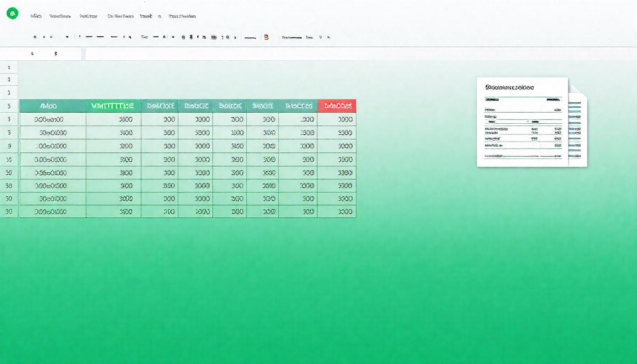This screenshot has width=637, height=364.
Task: Select the header cell with bright green lettering
Action: click(x=113, y=106)
